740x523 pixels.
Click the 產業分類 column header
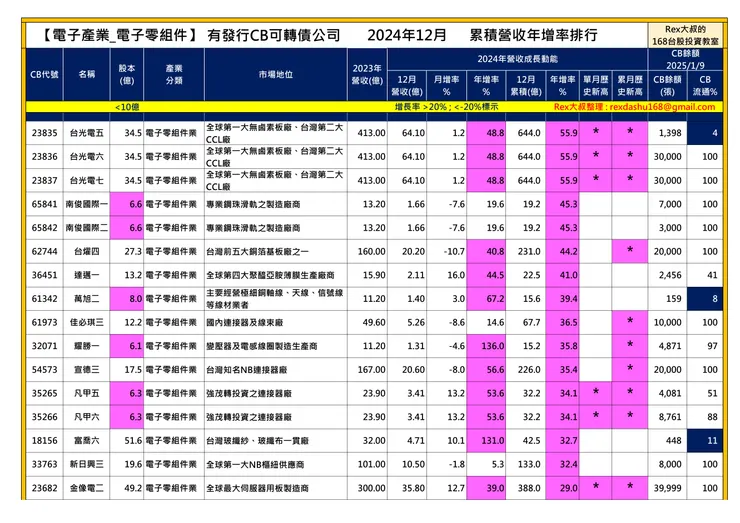[x=174, y=75]
